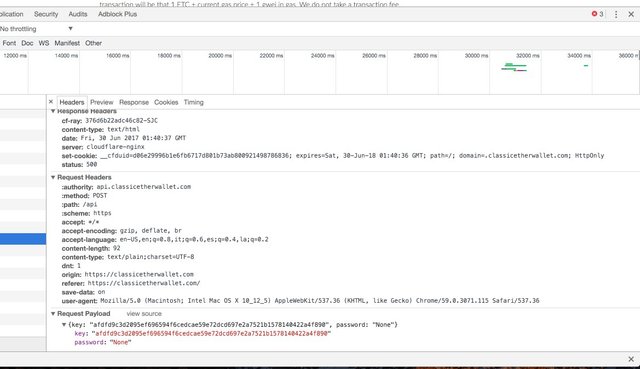Image resolution: width=640 pixels, height=369 pixels.
Task: Collapse the Response Headers section
Action: tap(53, 111)
